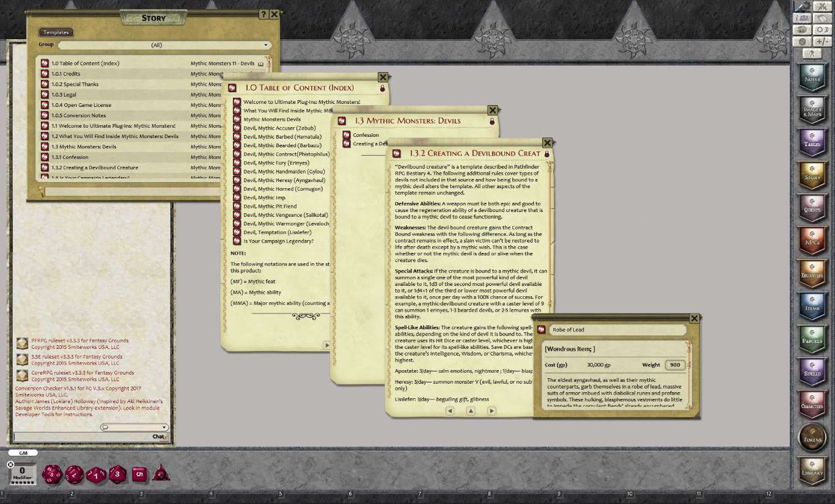Click the help question mark on Story window
Image resolution: width=835 pixels, height=504 pixels.
pyautogui.click(x=263, y=14)
